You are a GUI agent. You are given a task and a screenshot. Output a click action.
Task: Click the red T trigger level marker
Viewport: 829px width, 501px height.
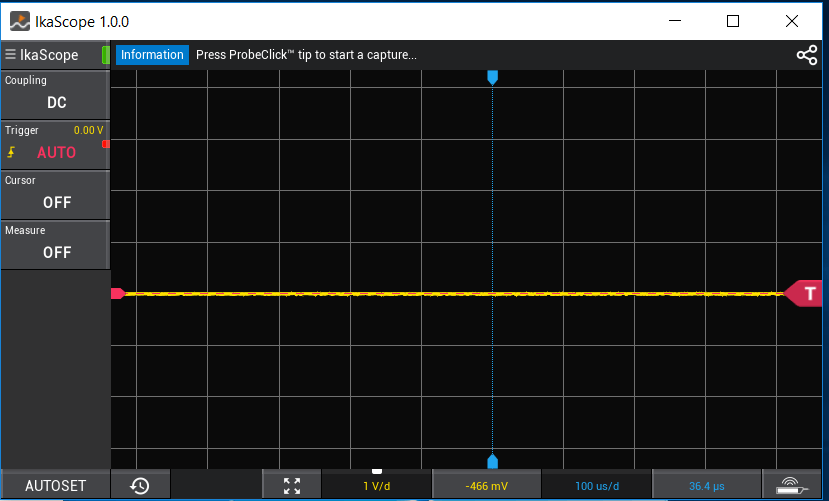[806, 293]
